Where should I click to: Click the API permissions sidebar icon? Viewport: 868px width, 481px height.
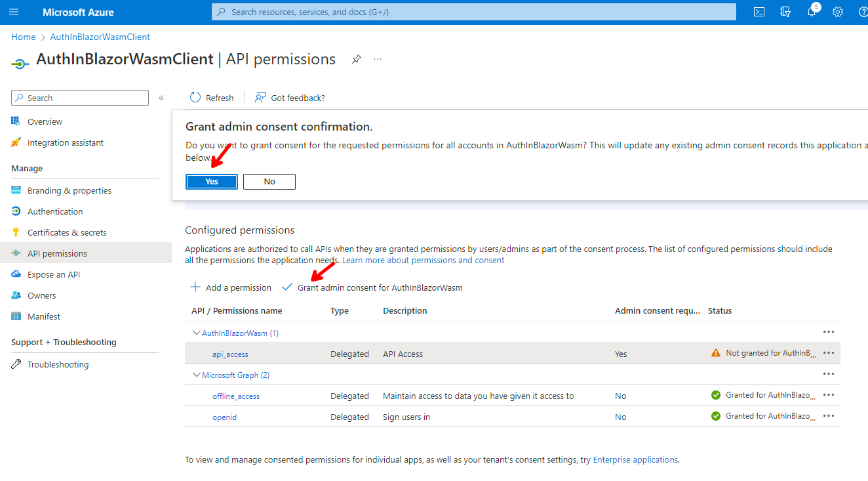(16, 253)
